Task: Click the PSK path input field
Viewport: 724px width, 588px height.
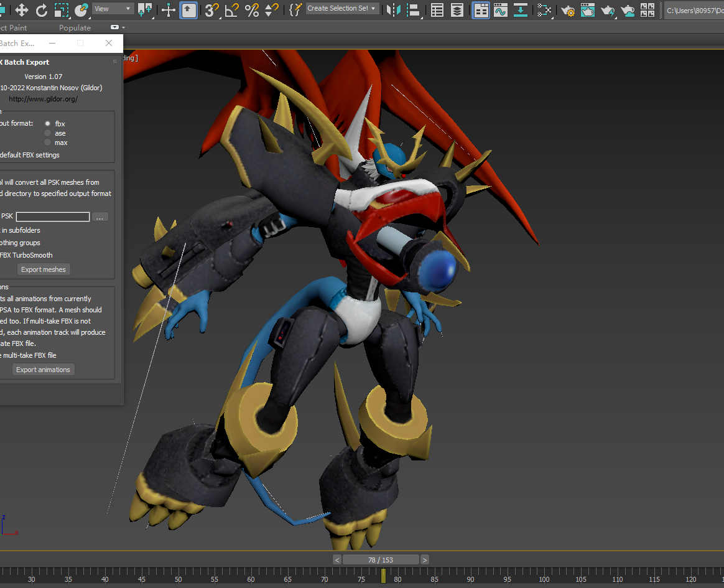Action: pos(53,217)
